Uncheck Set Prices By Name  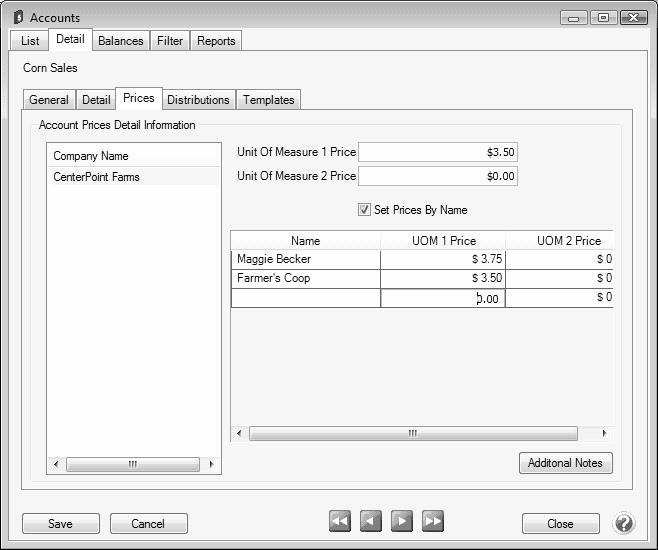364,210
